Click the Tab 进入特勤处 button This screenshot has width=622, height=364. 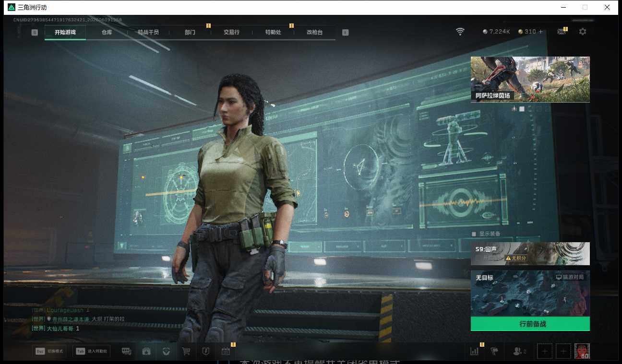pos(91,351)
